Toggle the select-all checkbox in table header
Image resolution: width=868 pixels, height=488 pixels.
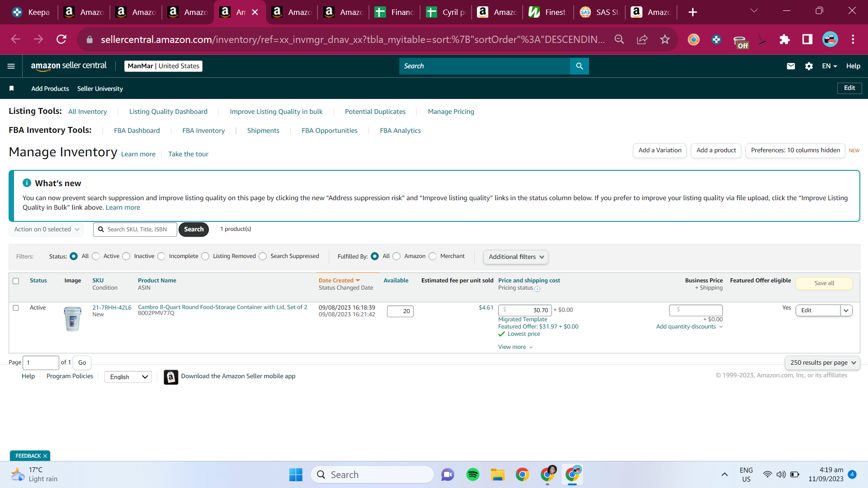(x=16, y=281)
